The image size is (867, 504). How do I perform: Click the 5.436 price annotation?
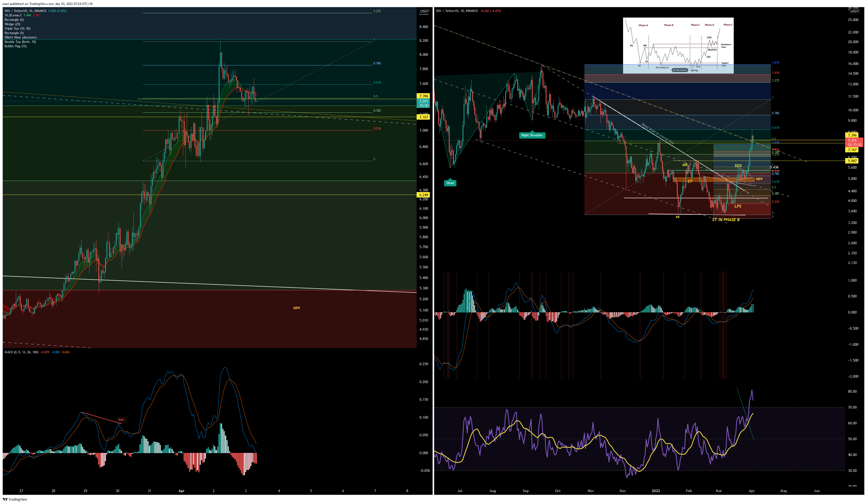pyautogui.click(x=774, y=167)
